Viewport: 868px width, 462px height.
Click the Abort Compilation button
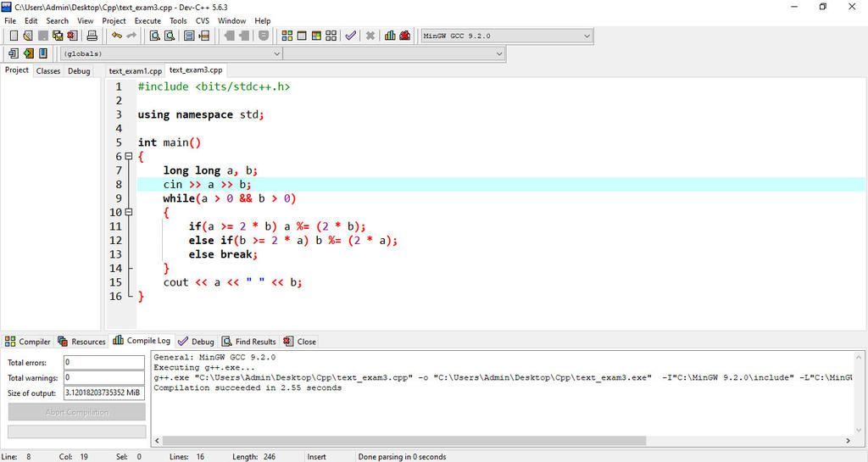[77, 412]
